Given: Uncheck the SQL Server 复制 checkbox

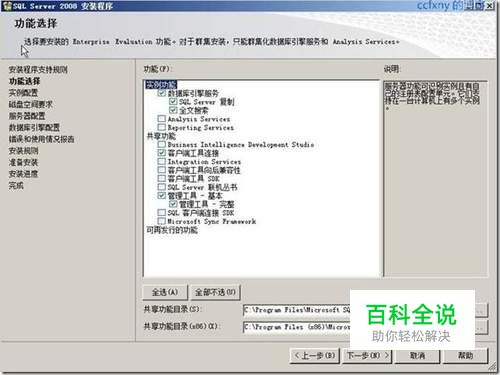Looking at the screenshot, I should pyautogui.click(x=173, y=101).
